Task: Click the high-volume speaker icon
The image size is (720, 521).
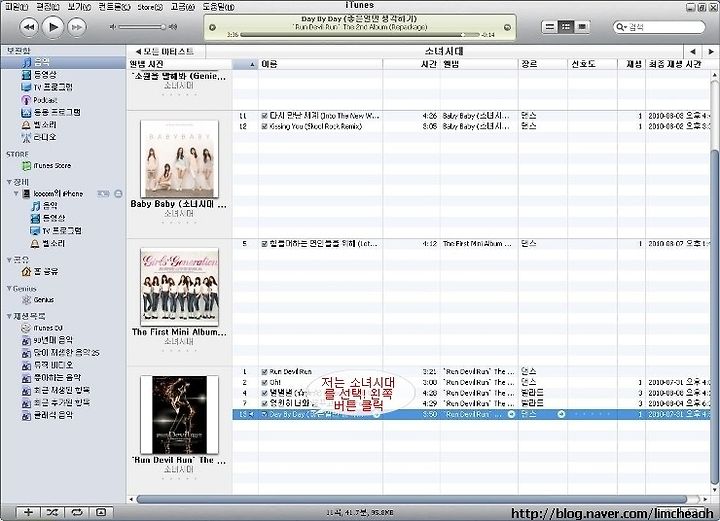Action: click(173, 27)
